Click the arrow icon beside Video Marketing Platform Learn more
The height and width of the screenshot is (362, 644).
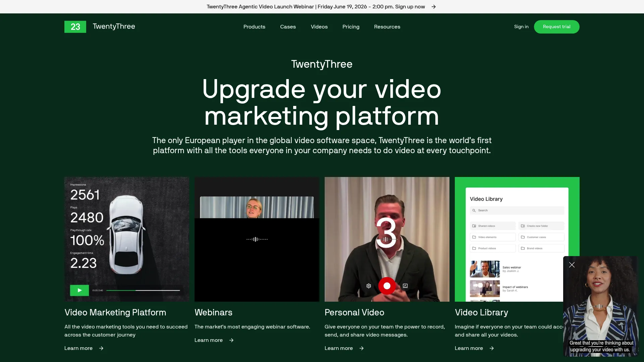101,348
